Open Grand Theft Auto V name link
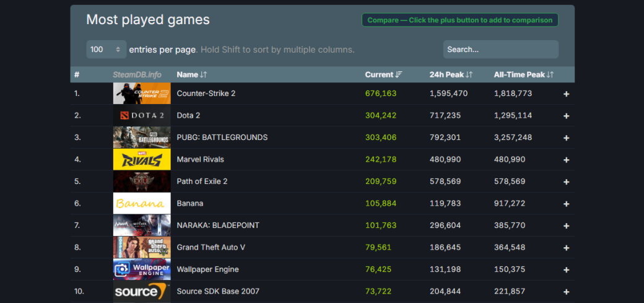The width and height of the screenshot is (644, 303). coord(211,247)
